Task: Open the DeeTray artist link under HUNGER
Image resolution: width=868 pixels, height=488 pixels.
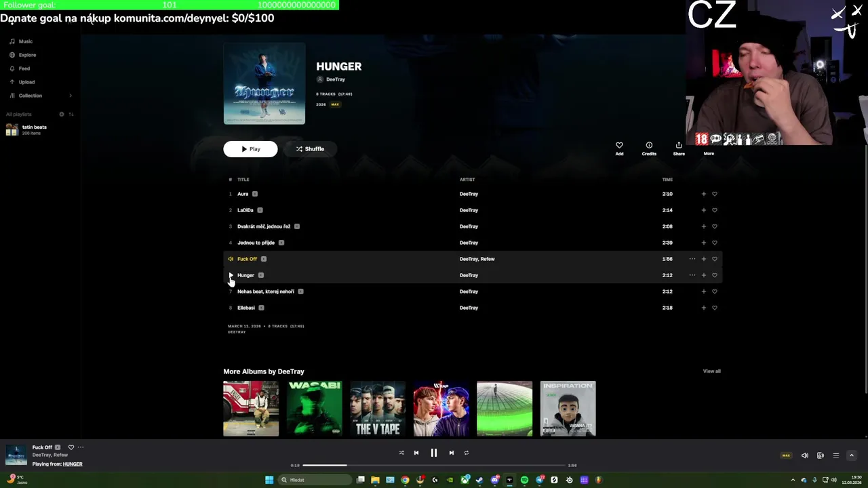Action: (335, 79)
